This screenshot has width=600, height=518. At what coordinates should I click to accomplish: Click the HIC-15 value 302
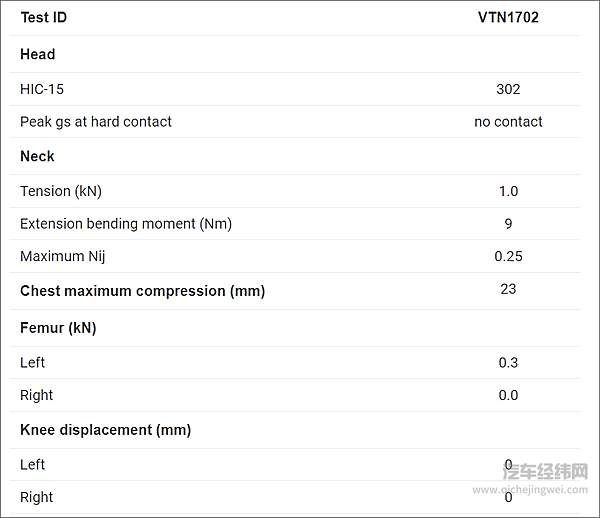[508, 89]
